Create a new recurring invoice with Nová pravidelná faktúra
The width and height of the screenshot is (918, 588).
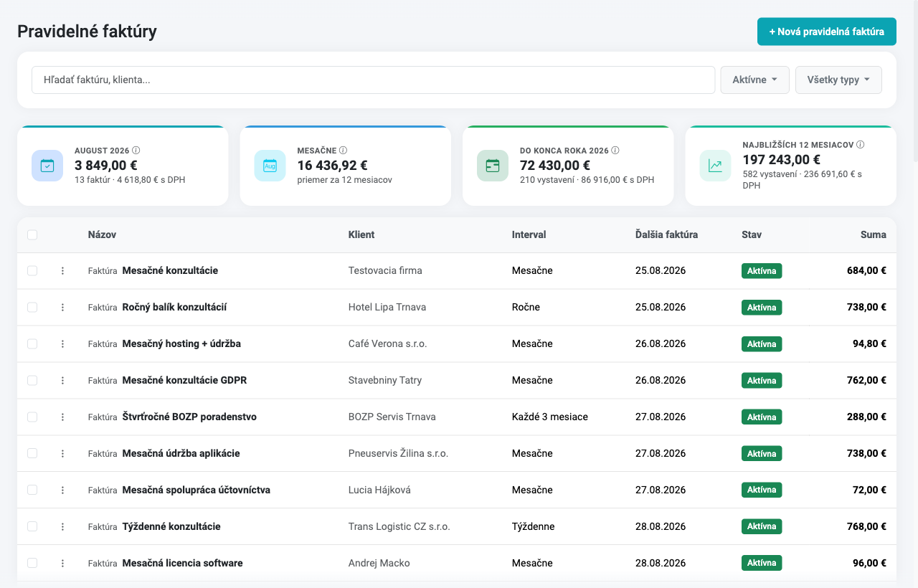point(826,32)
